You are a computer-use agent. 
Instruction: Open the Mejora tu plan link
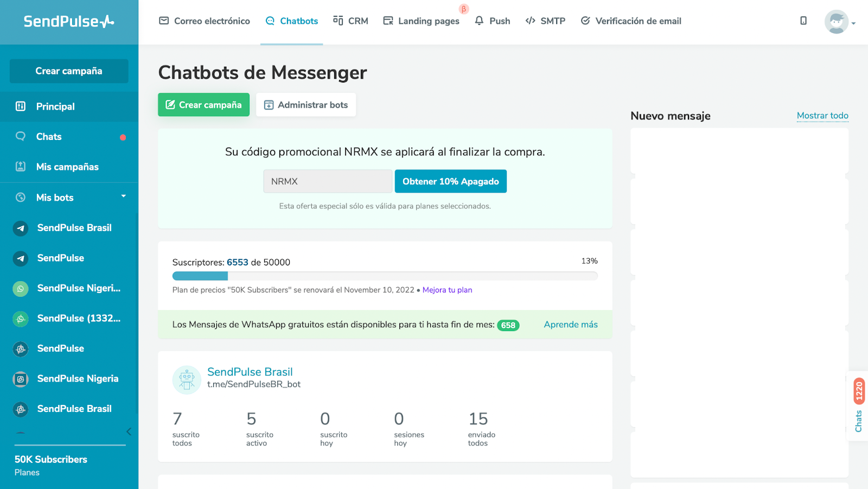[x=447, y=290]
